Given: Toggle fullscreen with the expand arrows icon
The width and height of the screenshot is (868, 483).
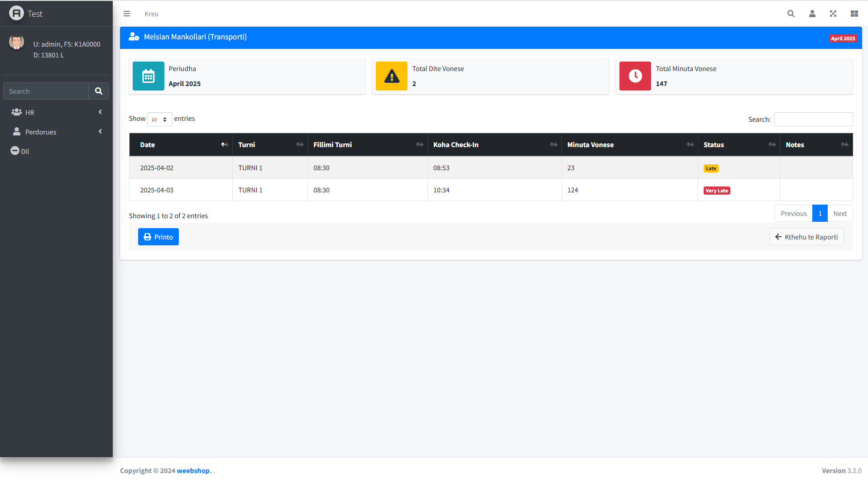Looking at the screenshot, I should tap(833, 14).
